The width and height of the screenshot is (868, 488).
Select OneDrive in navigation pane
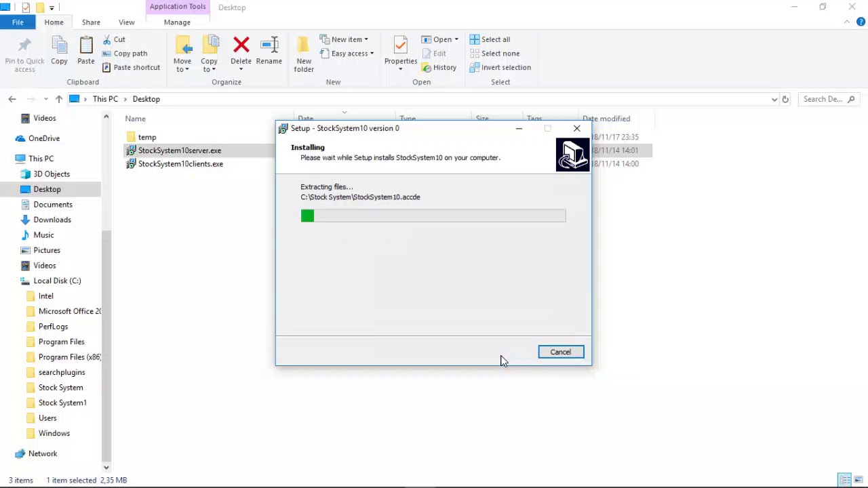pyautogui.click(x=44, y=138)
